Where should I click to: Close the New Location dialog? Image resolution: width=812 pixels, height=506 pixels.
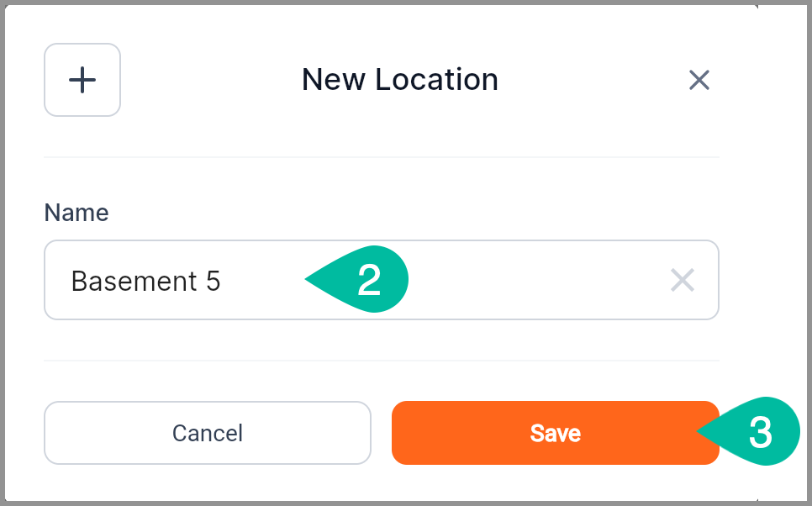click(x=699, y=80)
